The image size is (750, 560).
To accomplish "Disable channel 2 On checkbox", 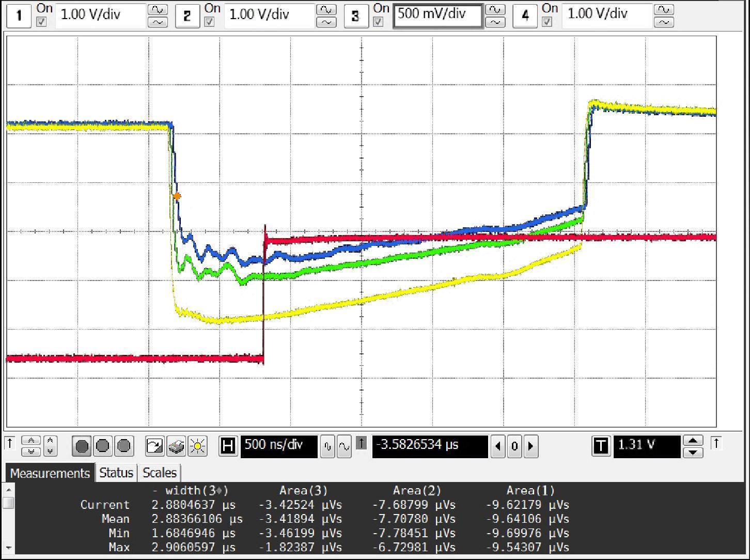I will (x=211, y=22).
